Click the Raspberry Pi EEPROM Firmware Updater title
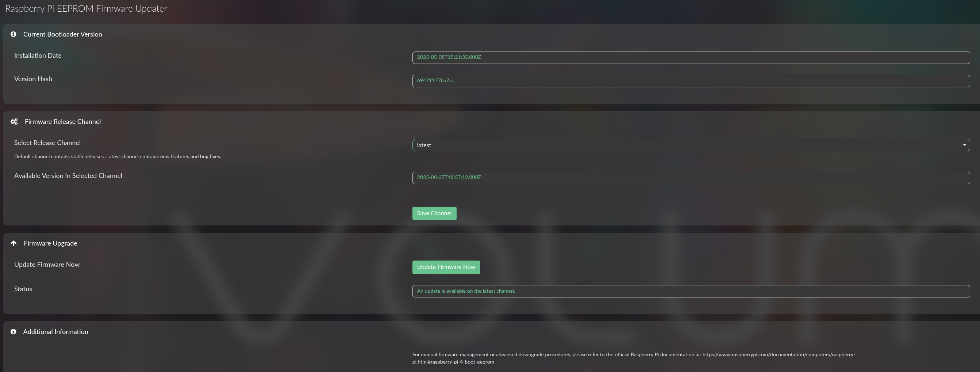Screen dimensions: 980x372 pos(86,9)
